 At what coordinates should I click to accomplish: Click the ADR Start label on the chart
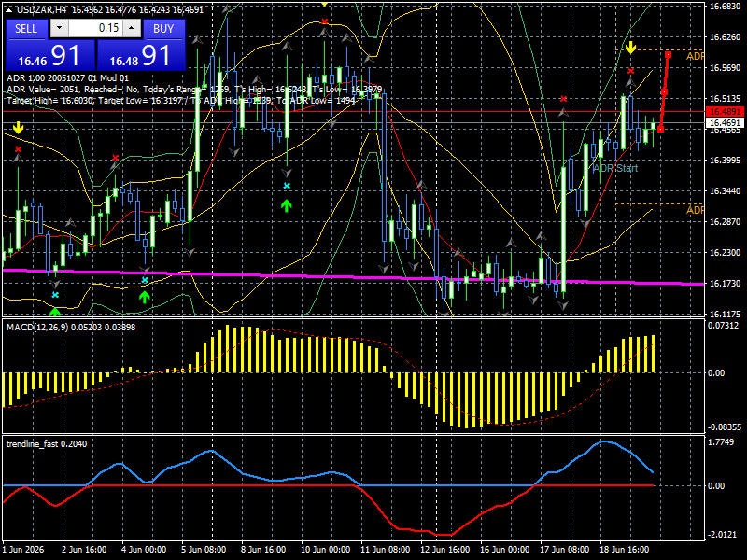coord(615,168)
